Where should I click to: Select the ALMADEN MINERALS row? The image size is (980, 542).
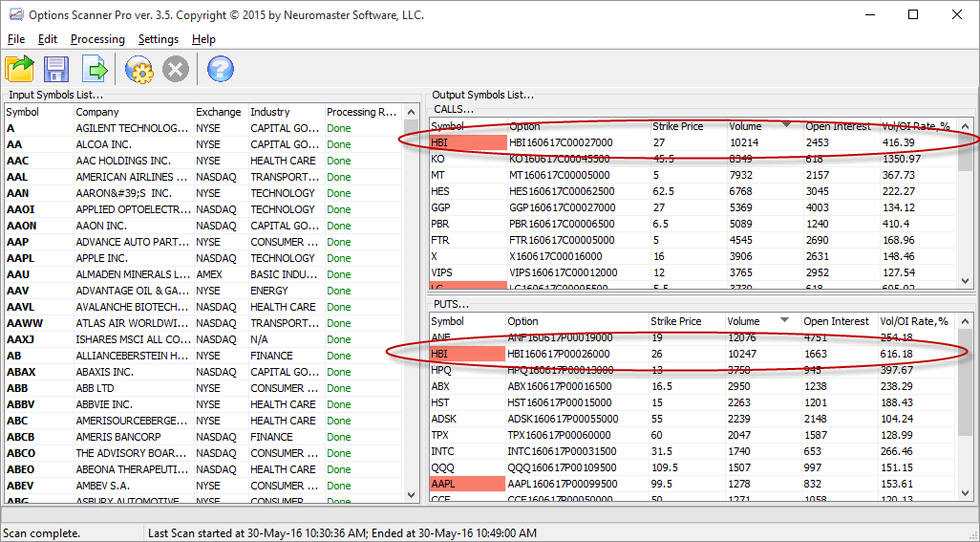click(x=203, y=274)
